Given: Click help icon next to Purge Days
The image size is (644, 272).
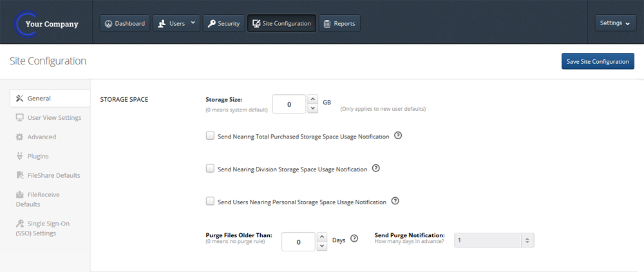Looking at the screenshot, I should (354, 238).
